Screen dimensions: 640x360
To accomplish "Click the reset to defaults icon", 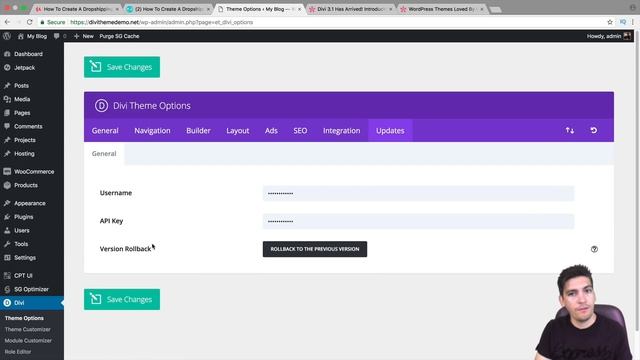I will click(x=593, y=130).
